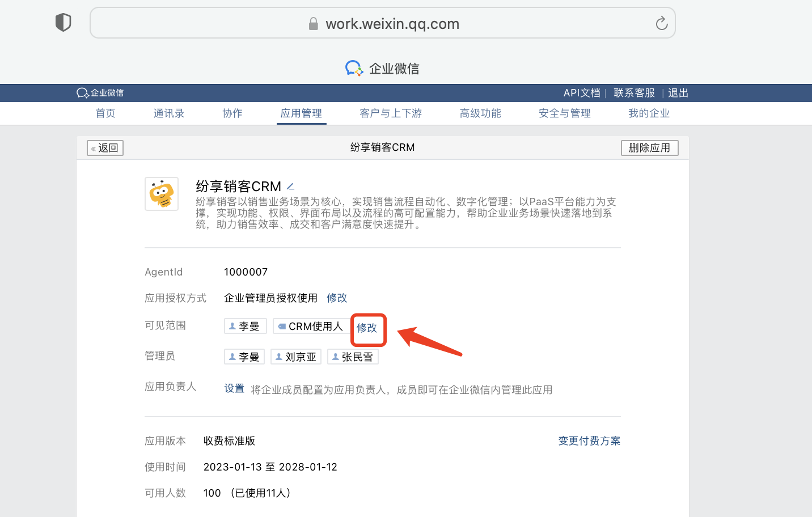Click the AgentId label
The height and width of the screenshot is (517, 812).
(164, 272)
